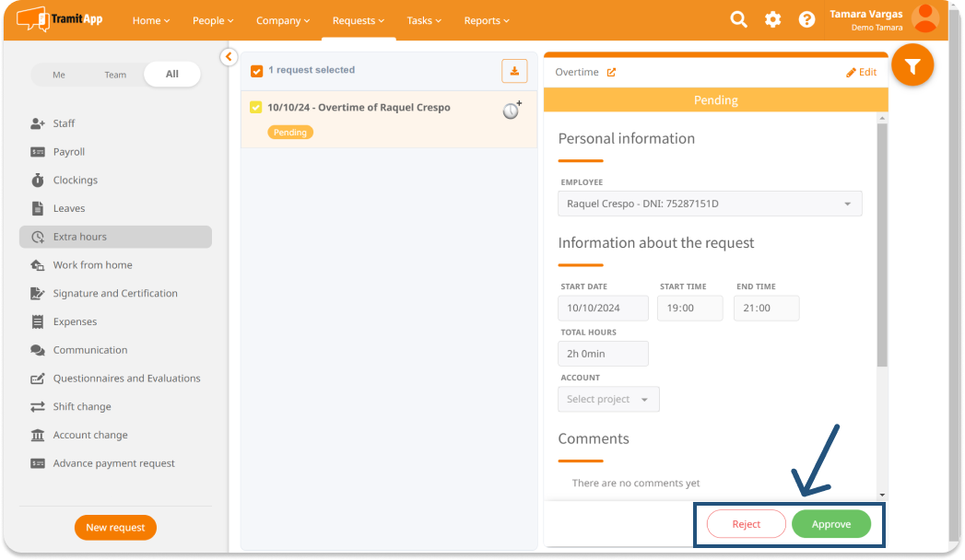Click the help question mark icon

806,19
